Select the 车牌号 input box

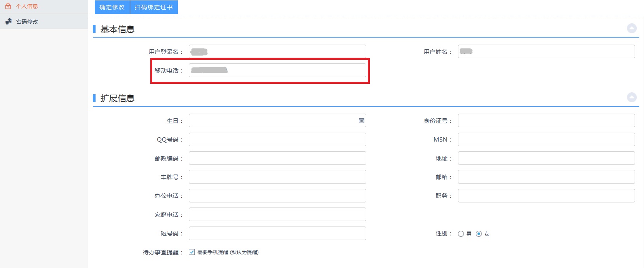[277, 177]
